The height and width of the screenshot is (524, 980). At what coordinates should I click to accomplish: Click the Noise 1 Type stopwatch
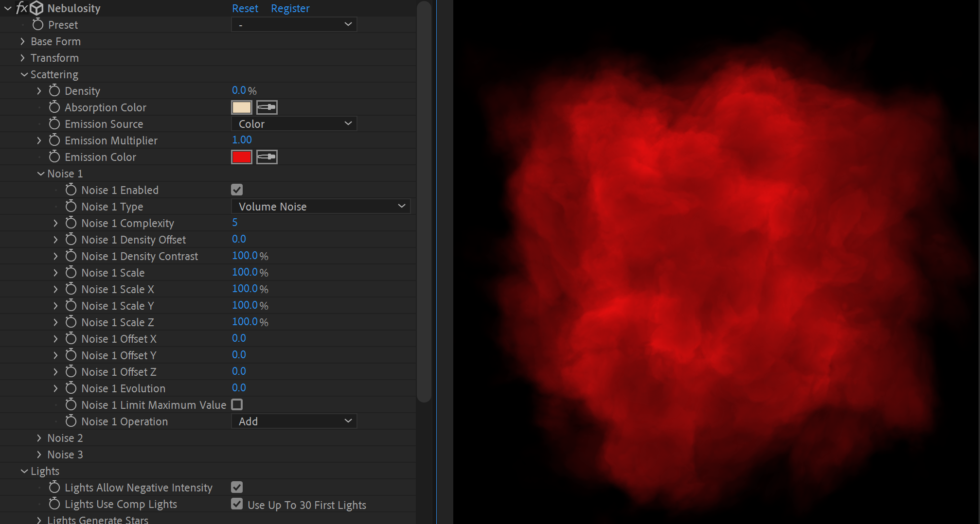click(71, 206)
